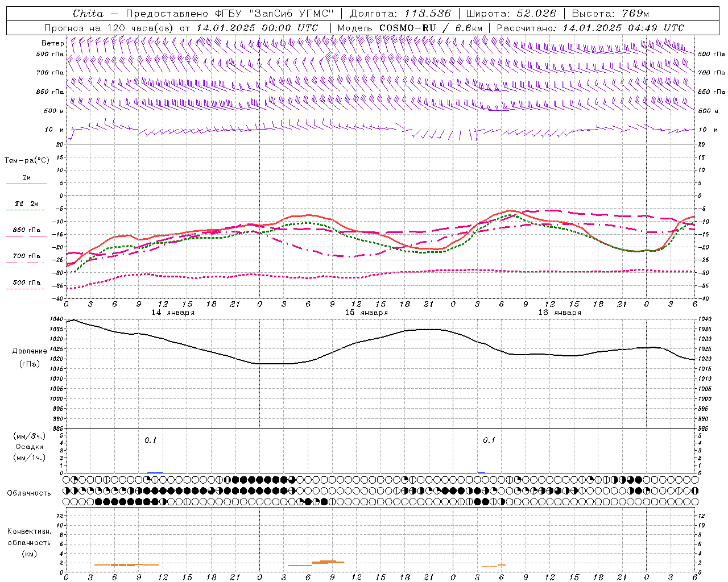
Task: Click the "850 гПа" entry in temperature legend
Action: (x=26, y=230)
